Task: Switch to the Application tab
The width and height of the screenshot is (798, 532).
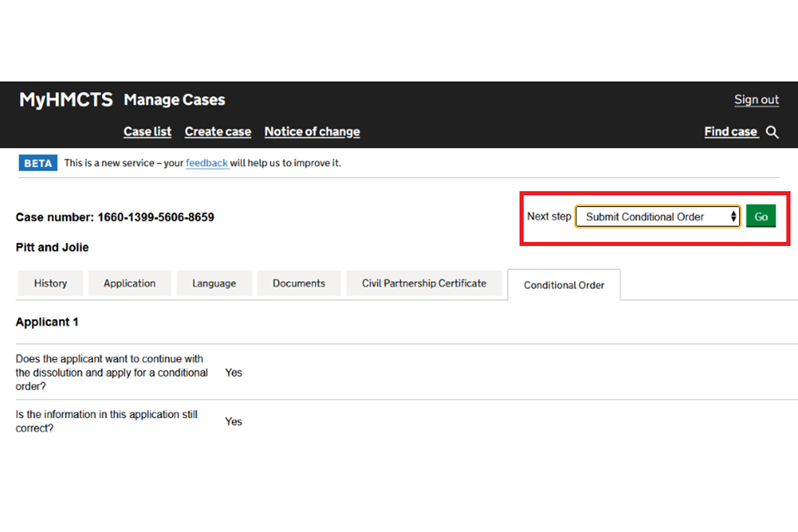Action: point(130,283)
